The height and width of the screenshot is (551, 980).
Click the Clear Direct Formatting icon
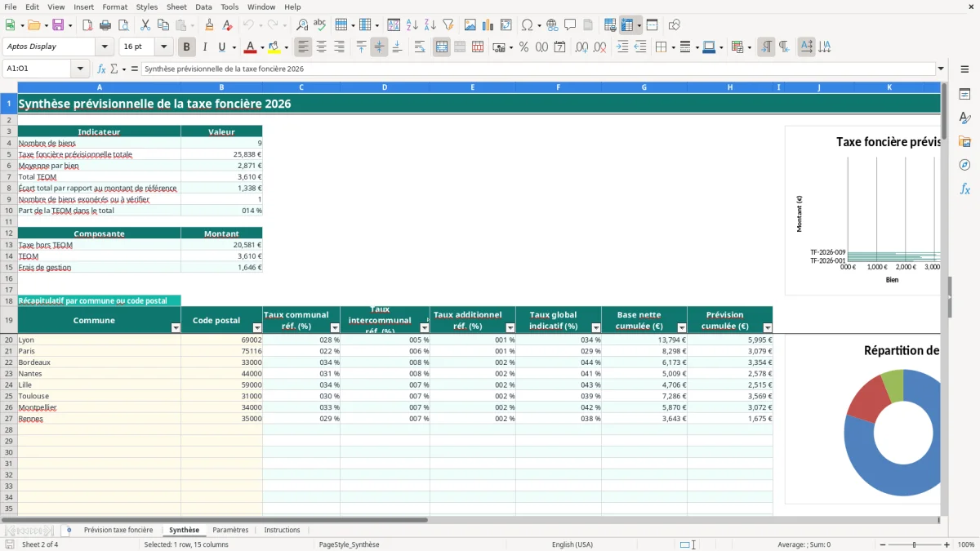tap(228, 25)
